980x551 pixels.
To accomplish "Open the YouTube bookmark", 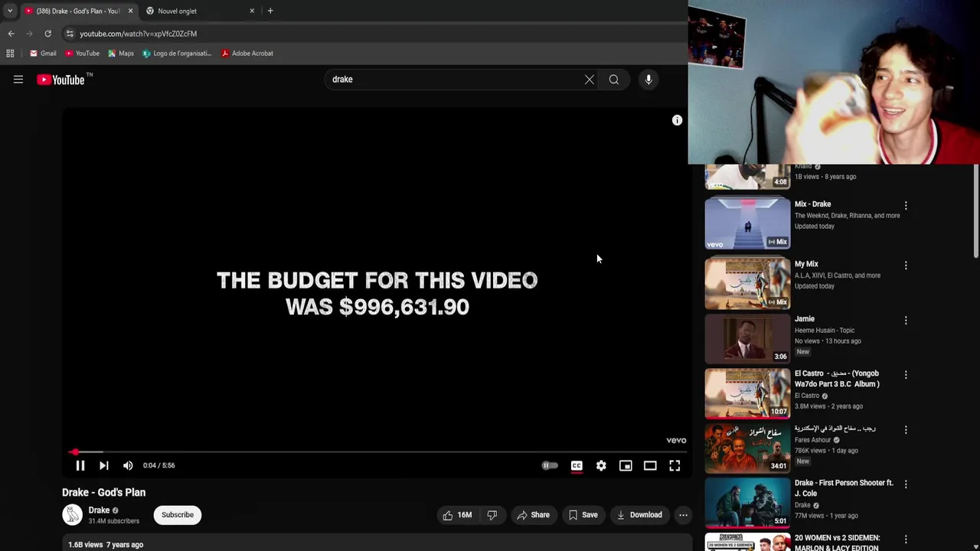I will click(82, 54).
